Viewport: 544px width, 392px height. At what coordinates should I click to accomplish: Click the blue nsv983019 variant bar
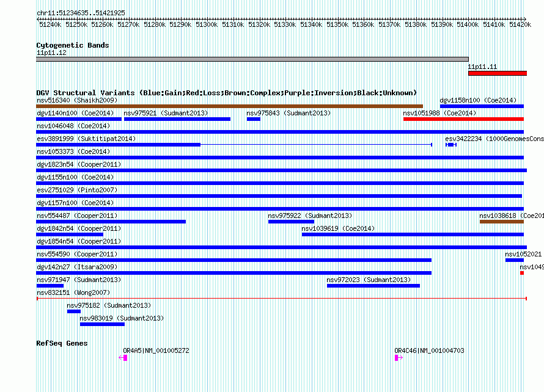102,324
